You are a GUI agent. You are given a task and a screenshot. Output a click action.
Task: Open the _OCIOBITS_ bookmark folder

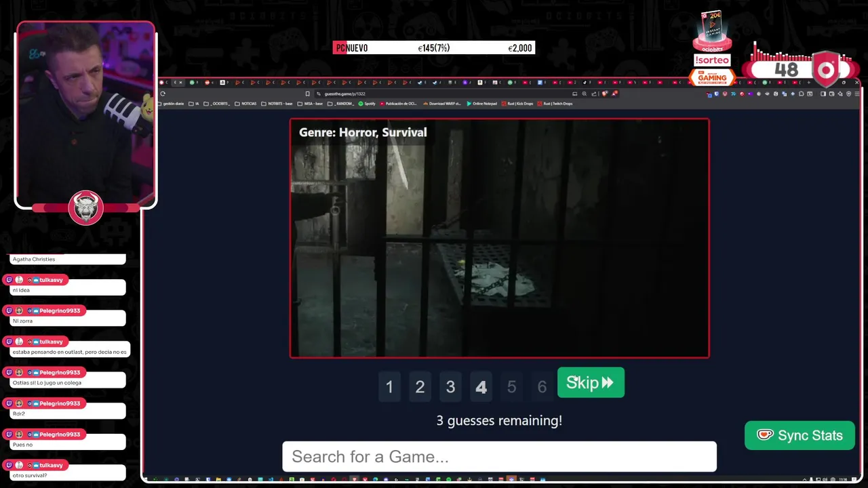click(x=217, y=104)
